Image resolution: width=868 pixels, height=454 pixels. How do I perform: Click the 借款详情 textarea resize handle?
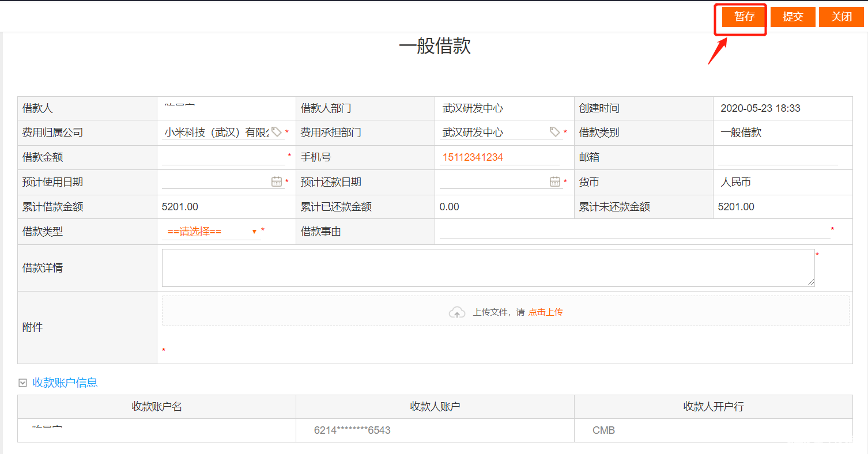click(811, 283)
